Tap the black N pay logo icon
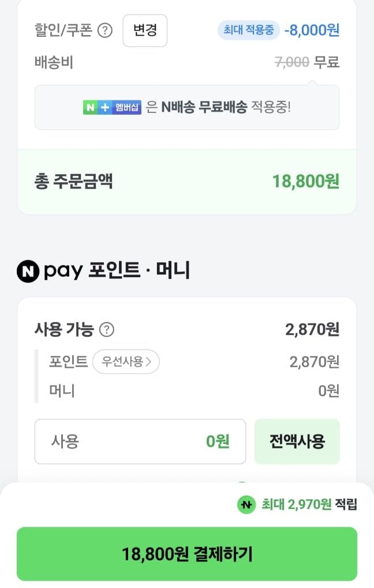374x588 pixels. (26, 270)
